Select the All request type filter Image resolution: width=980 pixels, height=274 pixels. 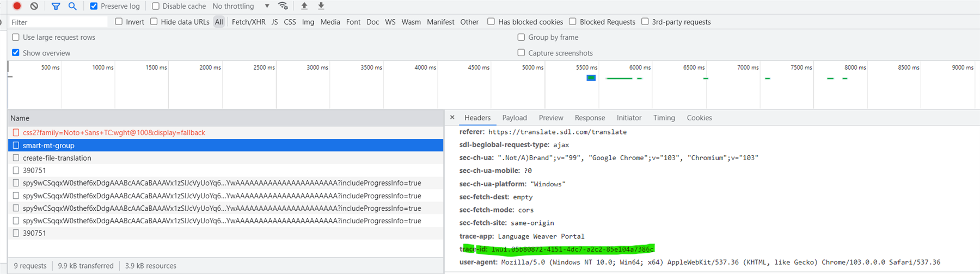[x=219, y=22]
